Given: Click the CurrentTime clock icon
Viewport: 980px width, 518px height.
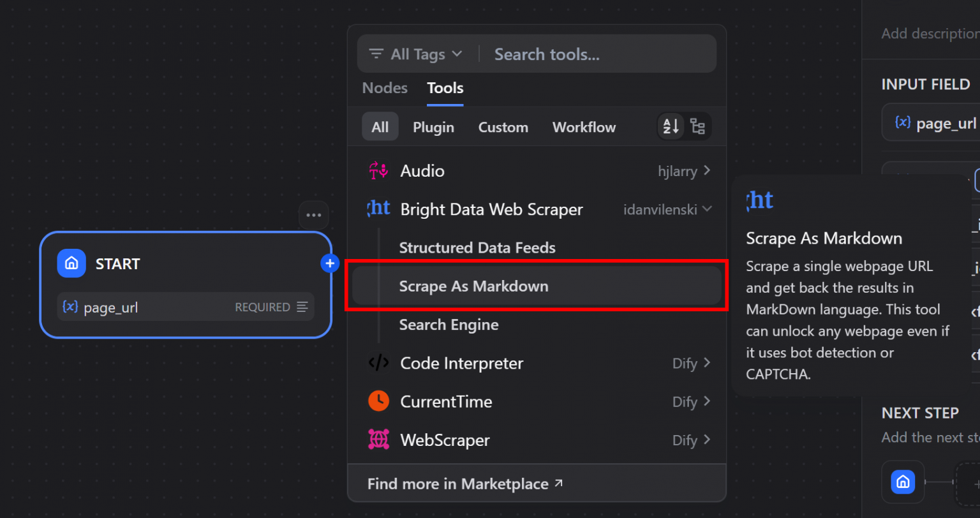Looking at the screenshot, I should click(379, 401).
